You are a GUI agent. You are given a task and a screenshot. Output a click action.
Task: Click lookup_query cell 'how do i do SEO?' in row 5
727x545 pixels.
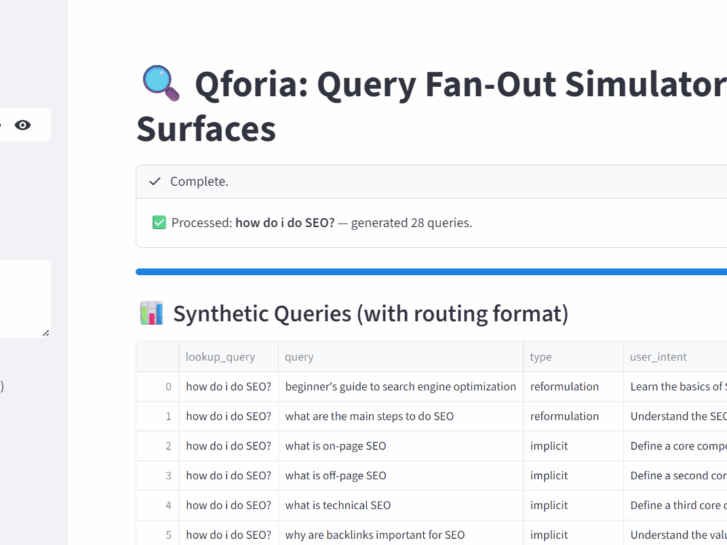pyautogui.click(x=229, y=533)
